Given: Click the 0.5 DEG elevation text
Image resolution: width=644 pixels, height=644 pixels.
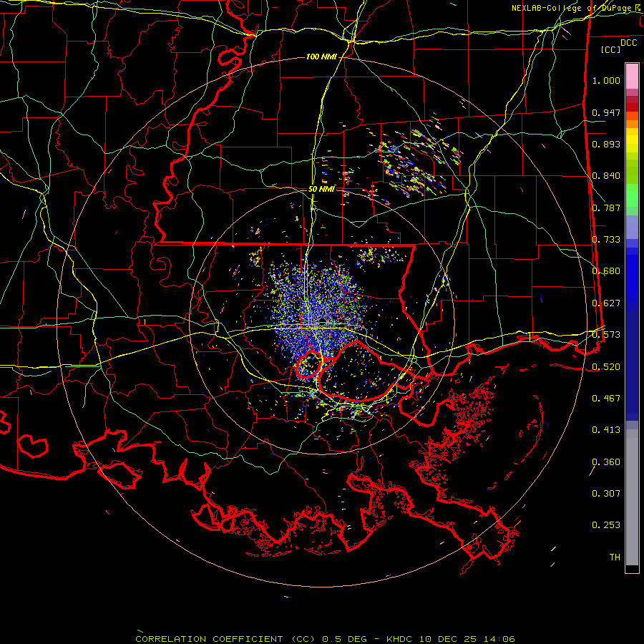Looking at the screenshot, I should (343, 639).
